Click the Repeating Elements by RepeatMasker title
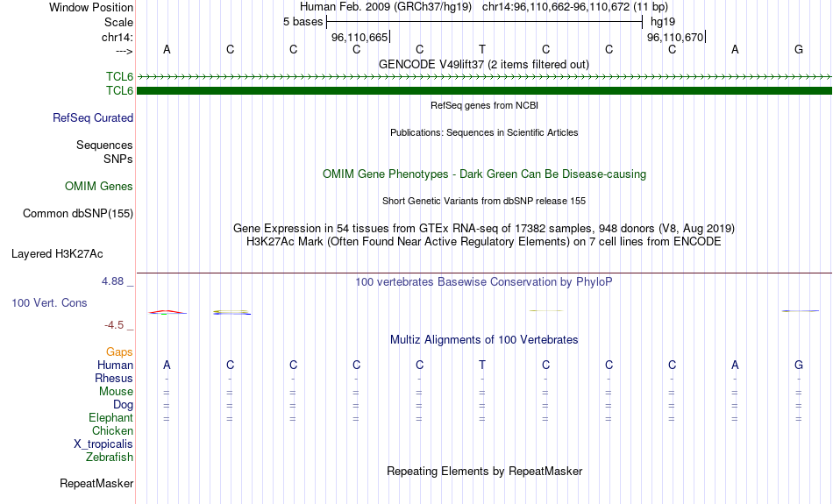The width and height of the screenshot is (833, 504). point(484,471)
